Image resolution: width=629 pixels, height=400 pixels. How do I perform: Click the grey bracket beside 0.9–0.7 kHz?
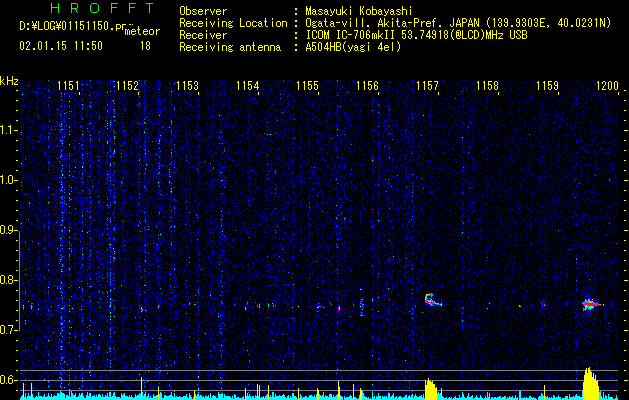pyautogui.click(x=19, y=280)
